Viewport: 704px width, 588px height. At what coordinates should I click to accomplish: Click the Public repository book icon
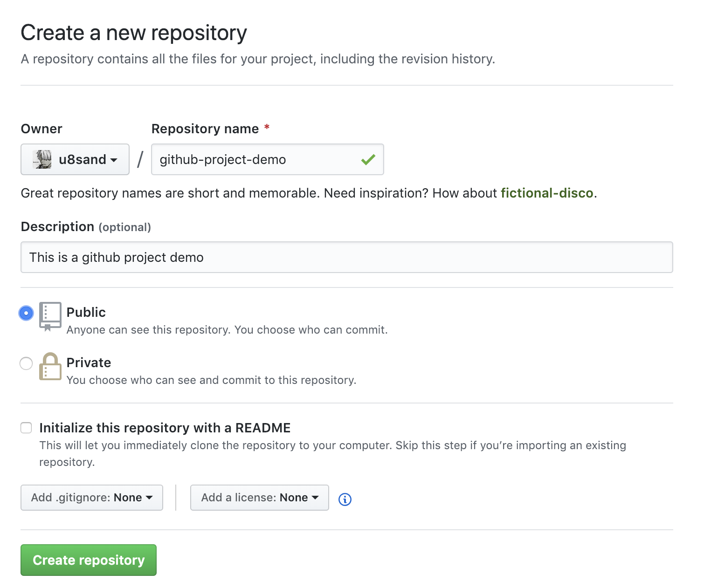[50, 316]
